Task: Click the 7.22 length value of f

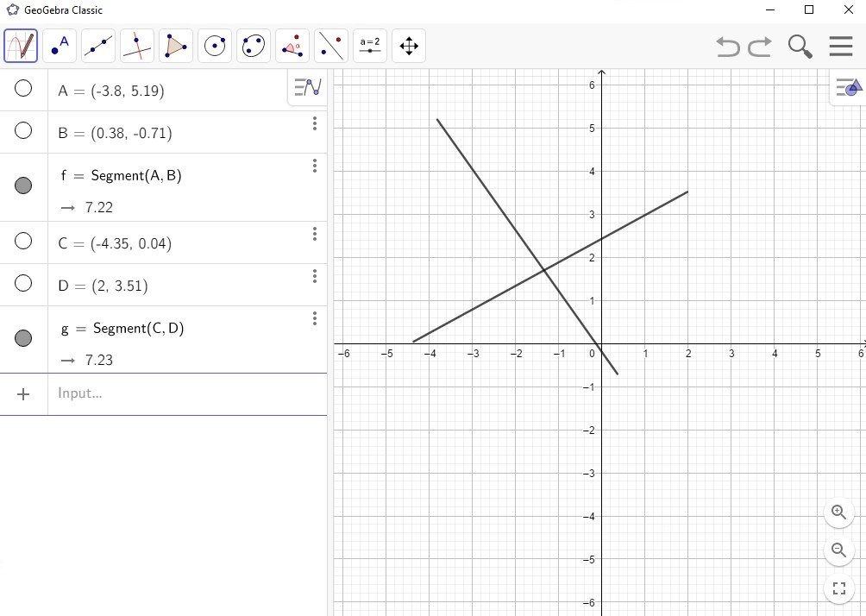Action: (99, 208)
